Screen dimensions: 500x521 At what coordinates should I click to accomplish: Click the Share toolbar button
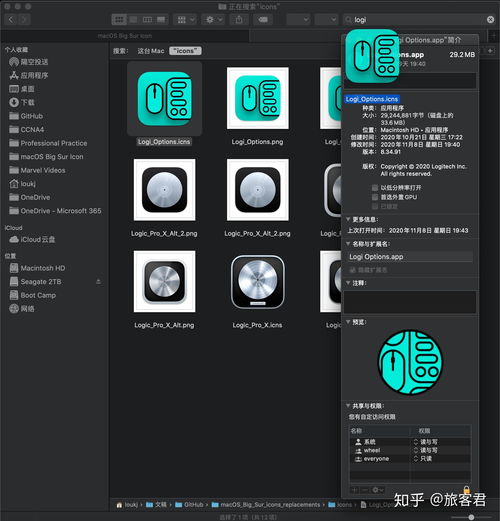coord(239,20)
